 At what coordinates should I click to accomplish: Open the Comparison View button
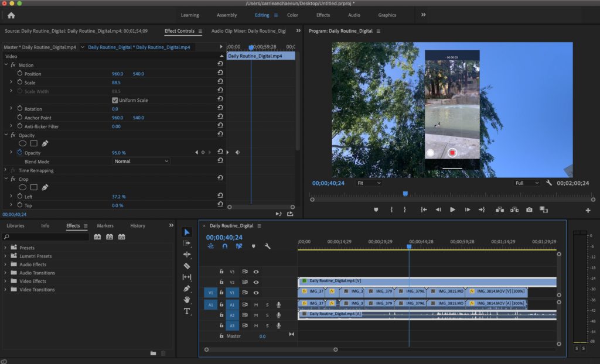coord(544,210)
